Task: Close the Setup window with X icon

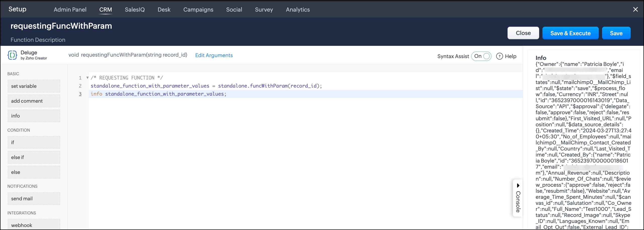Action: [635, 10]
